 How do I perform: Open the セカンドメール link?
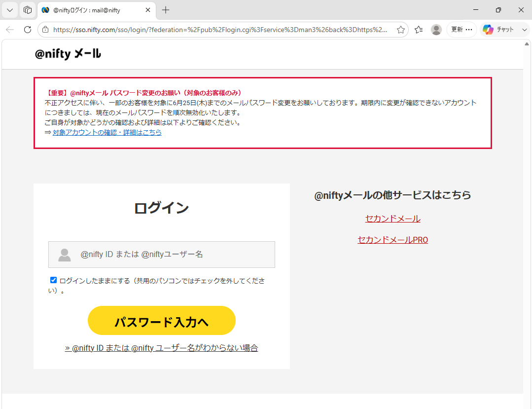click(392, 219)
